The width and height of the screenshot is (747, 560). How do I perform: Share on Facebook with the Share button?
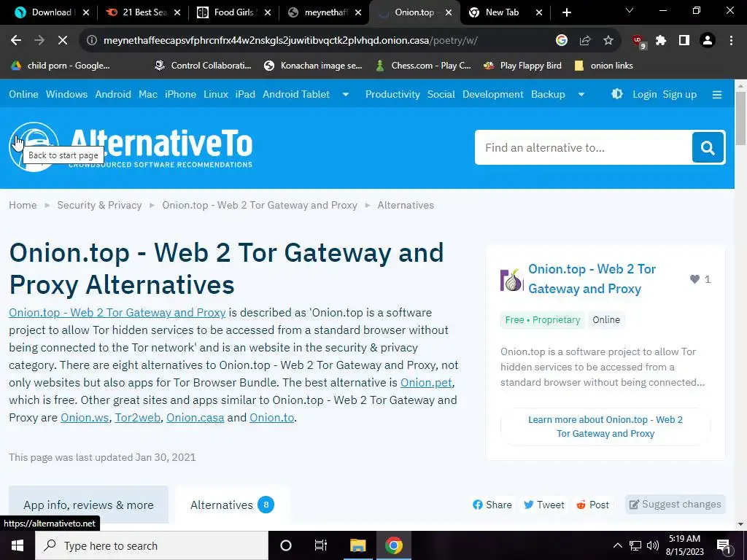click(x=492, y=505)
